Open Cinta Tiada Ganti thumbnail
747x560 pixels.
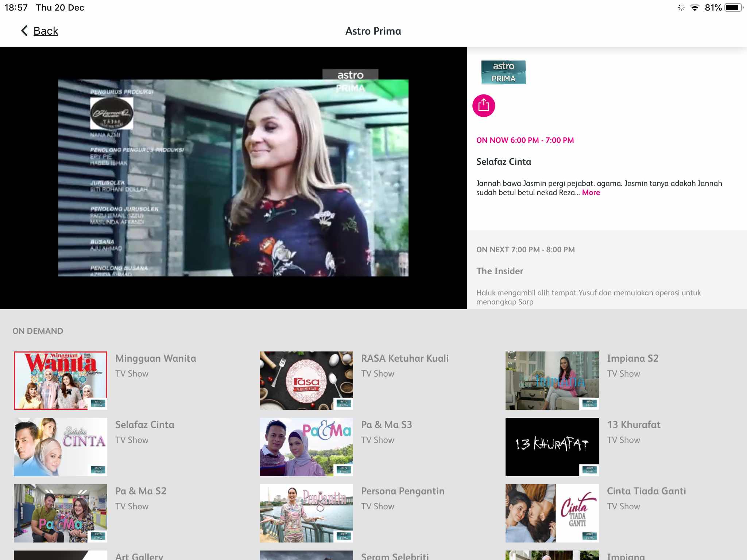pyautogui.click(x=552, y=513)
